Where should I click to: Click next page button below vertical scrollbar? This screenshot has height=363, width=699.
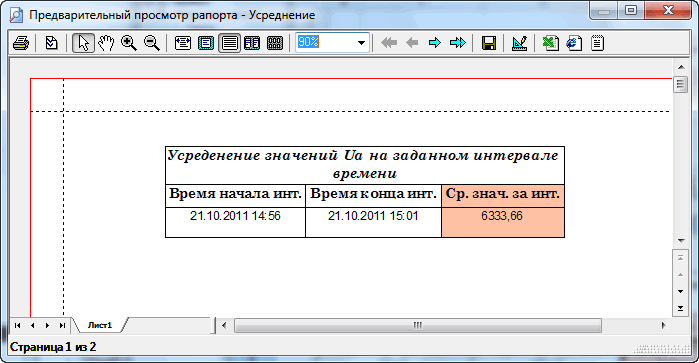pos(680,291)
